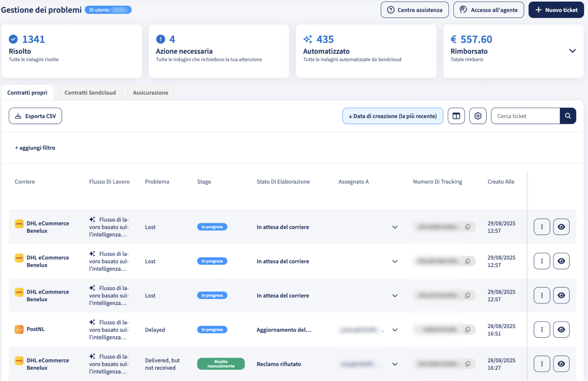Click Esporta CSV button
Viewport: 588px width, 381px height.
tap(35, 116)
